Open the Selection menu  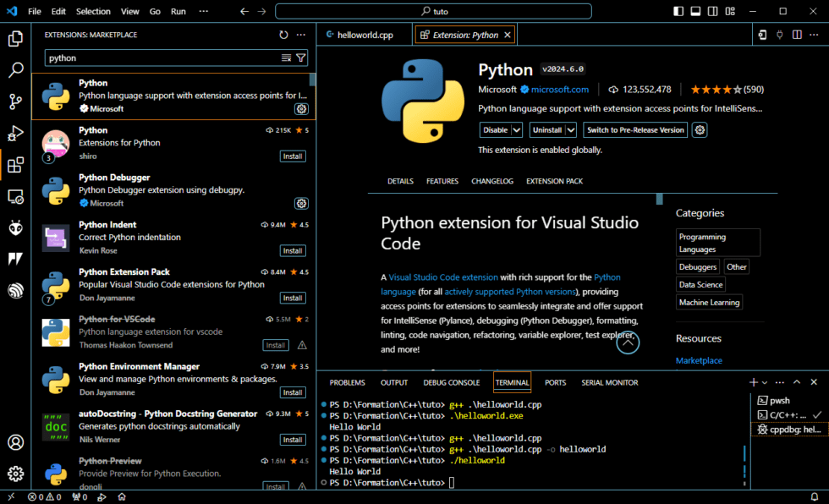93,11
